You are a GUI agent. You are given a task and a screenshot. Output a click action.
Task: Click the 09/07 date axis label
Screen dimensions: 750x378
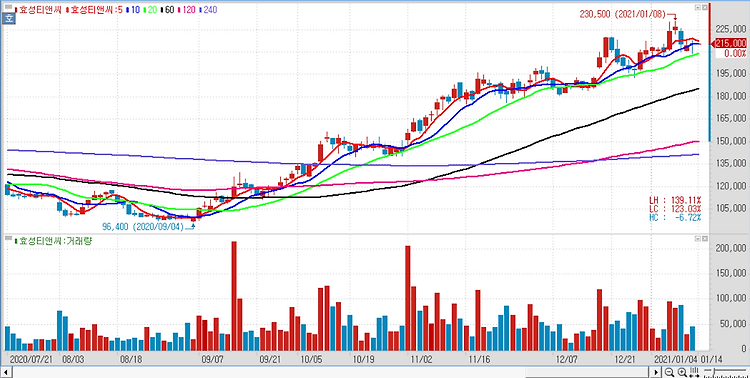point(212,358)
